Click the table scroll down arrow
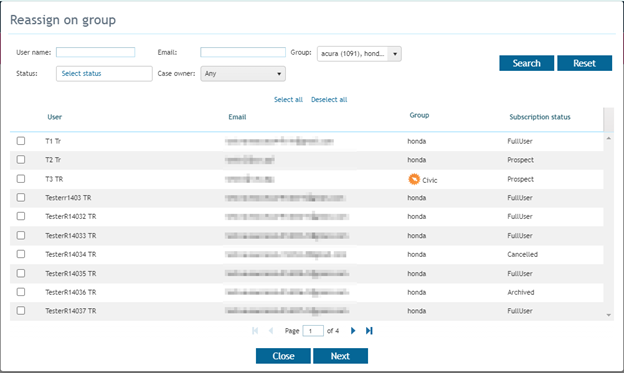 [x=608, y=315]
